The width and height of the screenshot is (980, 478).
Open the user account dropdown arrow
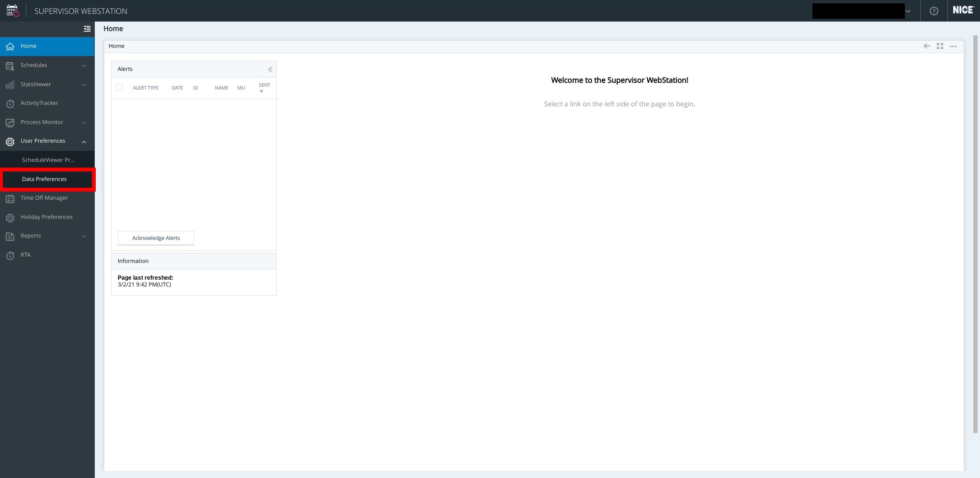[x=908, y=11]
